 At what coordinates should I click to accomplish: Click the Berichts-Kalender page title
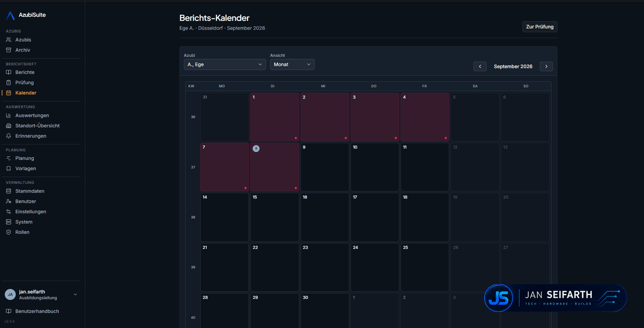point(214,18)
